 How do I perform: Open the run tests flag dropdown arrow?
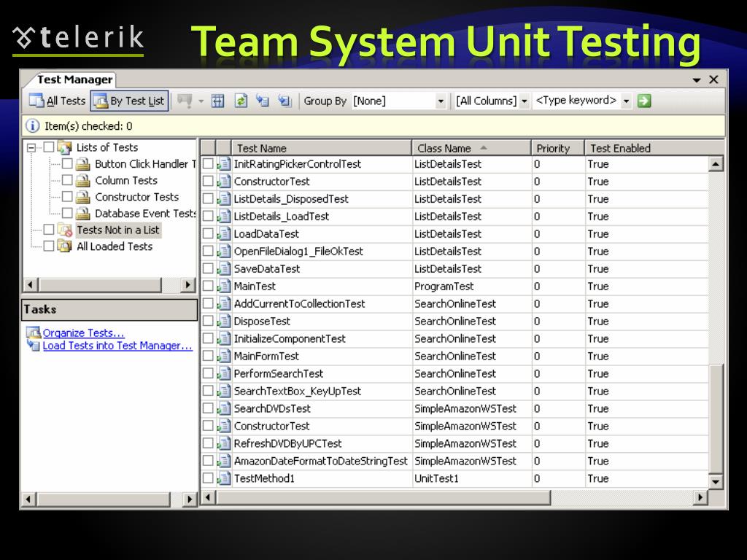(x=201, y=101)
